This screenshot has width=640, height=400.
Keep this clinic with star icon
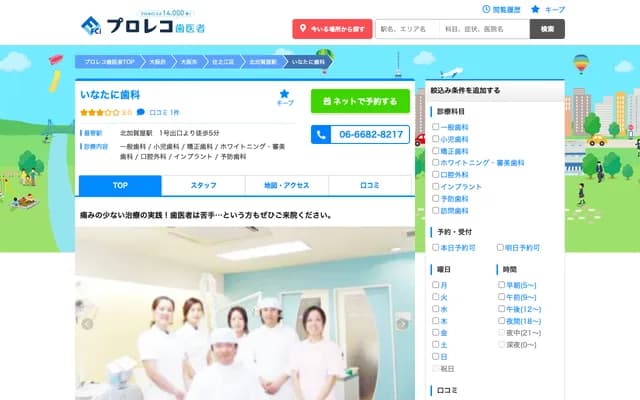point(285,98)
